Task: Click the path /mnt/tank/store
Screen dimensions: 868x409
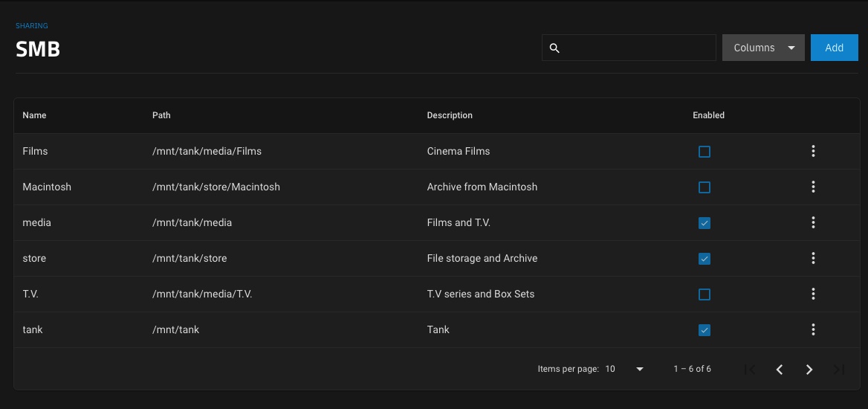Action: 190,258
